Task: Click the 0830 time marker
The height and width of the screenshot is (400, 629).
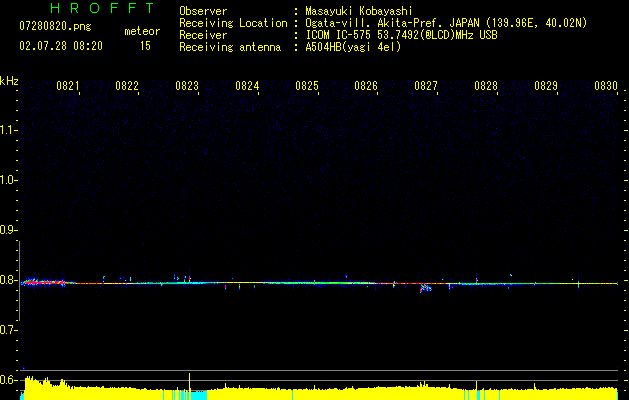Action: (x=606, y=86)
